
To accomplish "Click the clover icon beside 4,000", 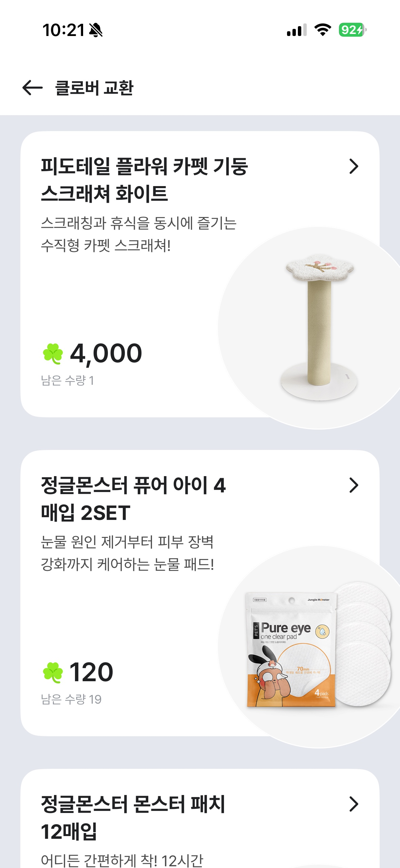I will 53,354.
